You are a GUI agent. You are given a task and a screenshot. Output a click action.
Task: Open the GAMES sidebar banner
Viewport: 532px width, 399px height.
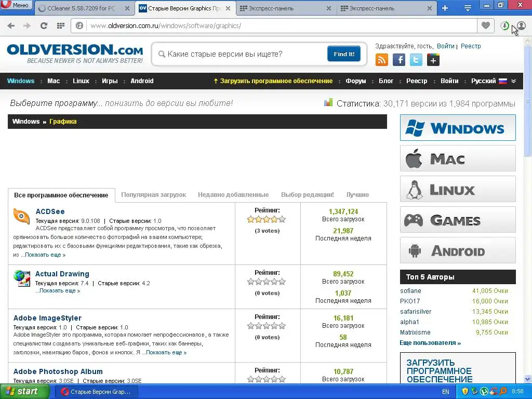click(x=458, y=220)
